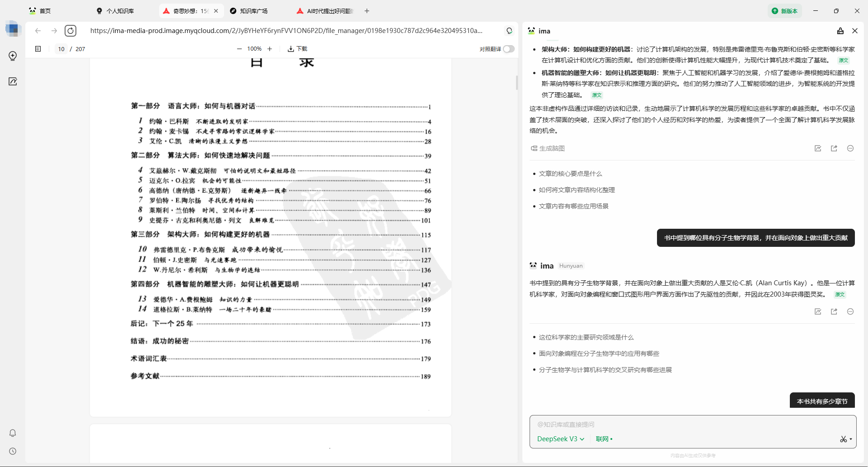Click the page refresh icon
868x467 pixels.
point(70,31)
